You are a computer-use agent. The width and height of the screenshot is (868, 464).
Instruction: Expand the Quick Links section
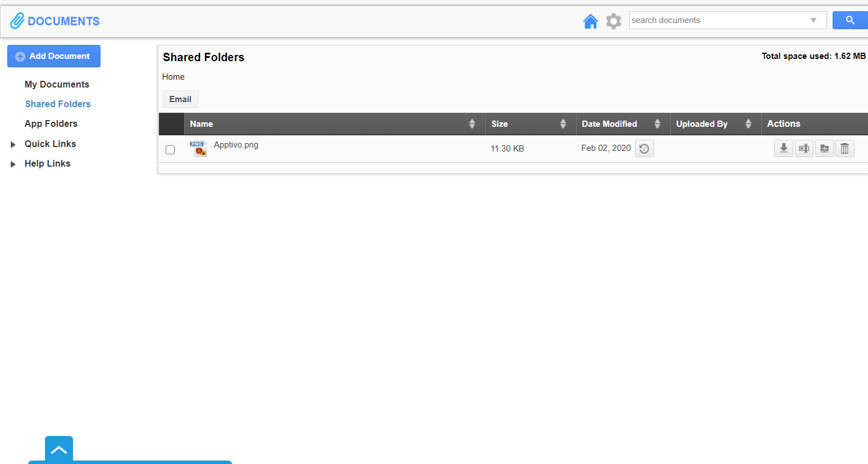tap(13, 144)
